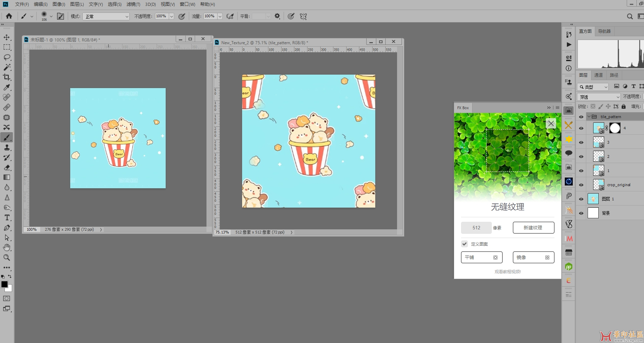This screenshot has height=343, width=644.
Task: Hide layer 1 inside tile_pattern
Action: tap(581, 171)
